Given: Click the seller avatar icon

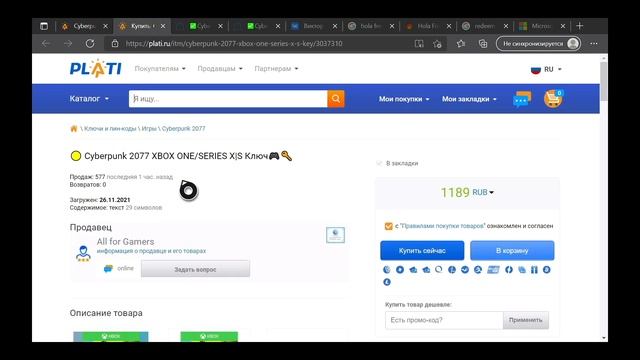Looking at the screenshot, I should 83,253.
